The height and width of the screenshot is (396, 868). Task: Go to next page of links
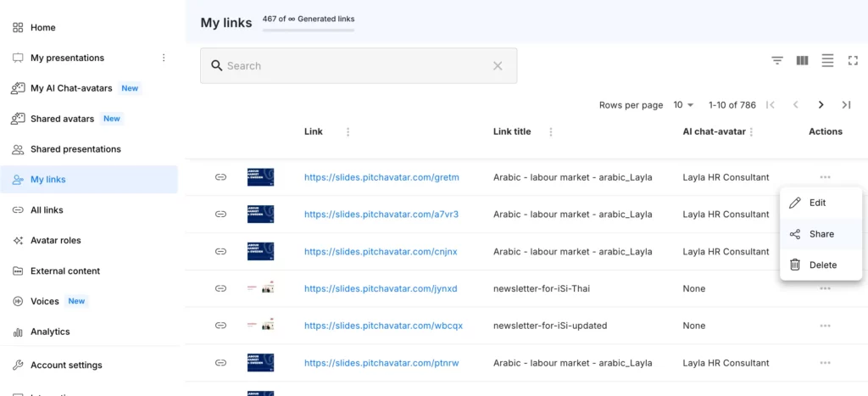tap(821, 105)
